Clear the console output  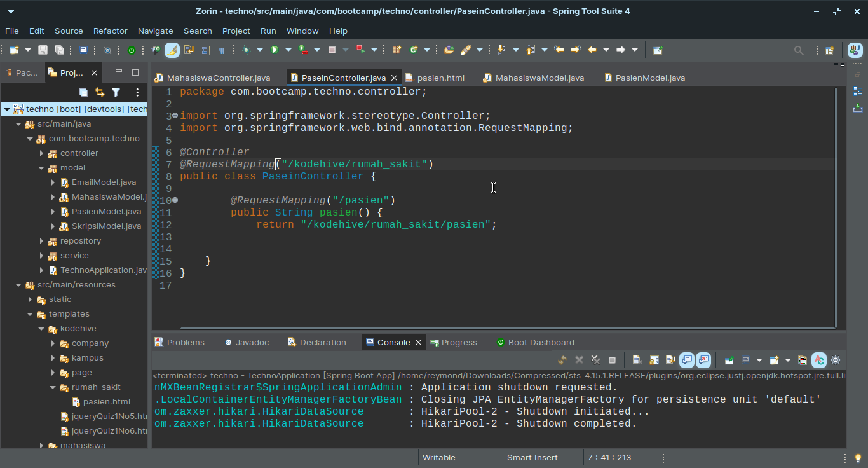click(637, 359)
